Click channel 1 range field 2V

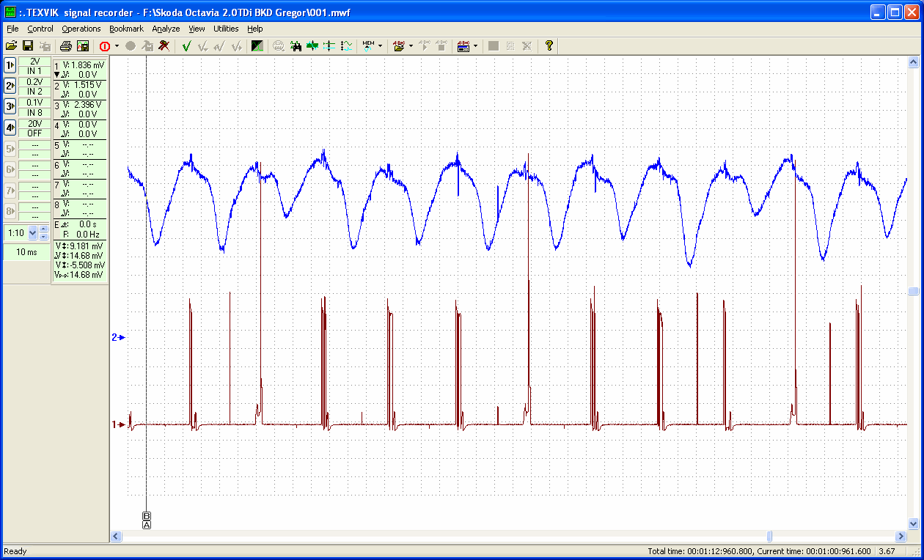(x=34, y=61)
